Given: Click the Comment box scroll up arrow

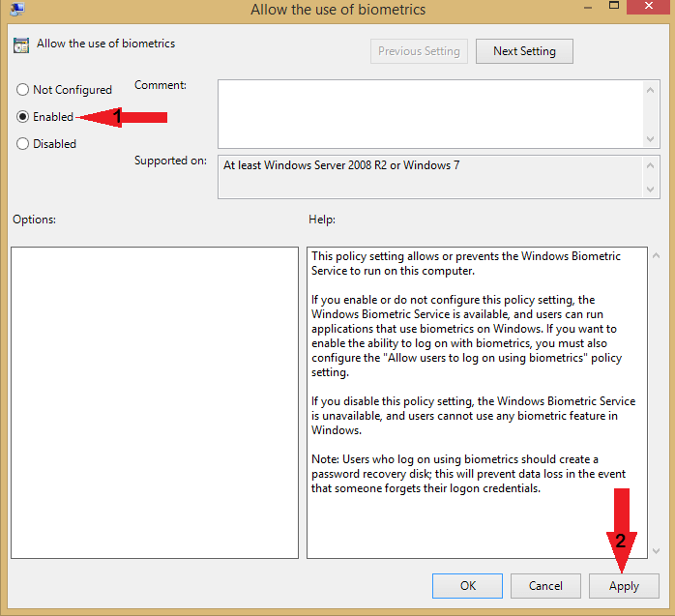Looking at the screenshot, I should tap(651, 90).
